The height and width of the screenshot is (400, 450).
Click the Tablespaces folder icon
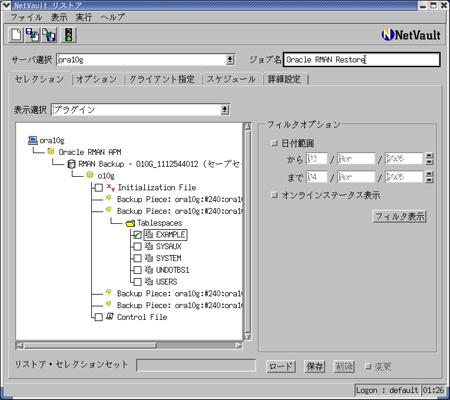130,223
